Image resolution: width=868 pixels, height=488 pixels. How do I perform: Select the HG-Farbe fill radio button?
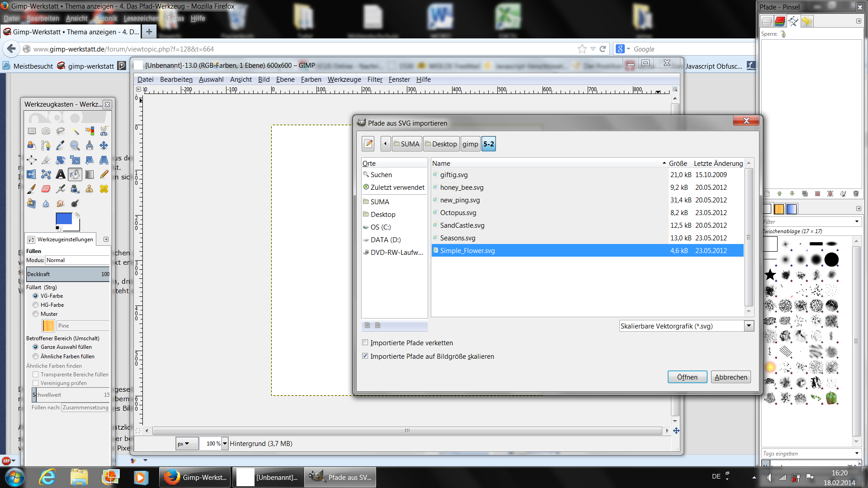(x=35, y=305)
